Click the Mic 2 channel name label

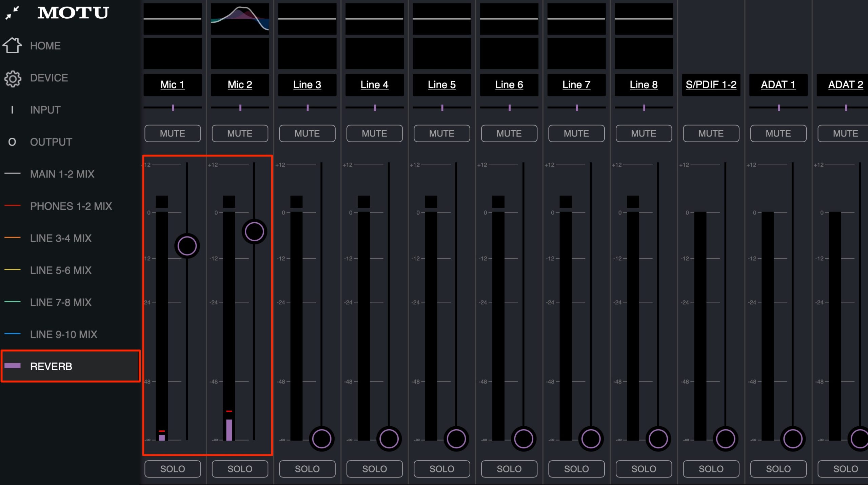[240, 85]
